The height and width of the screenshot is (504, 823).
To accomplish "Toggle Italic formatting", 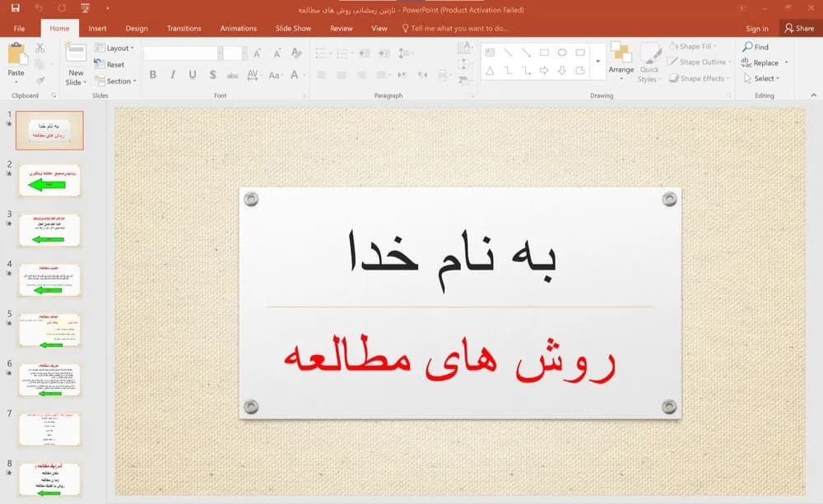I will [x=172, y=75].
